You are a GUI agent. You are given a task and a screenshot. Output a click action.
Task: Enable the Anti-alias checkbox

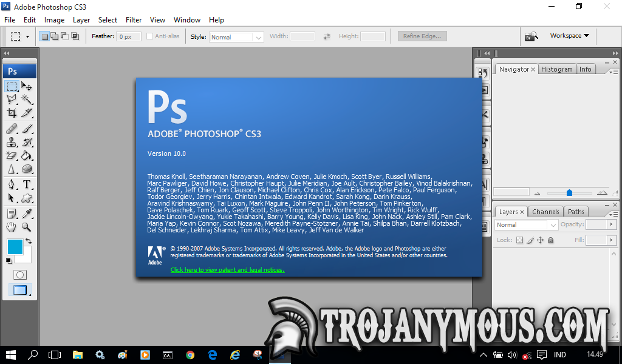(x=150, y=36)
